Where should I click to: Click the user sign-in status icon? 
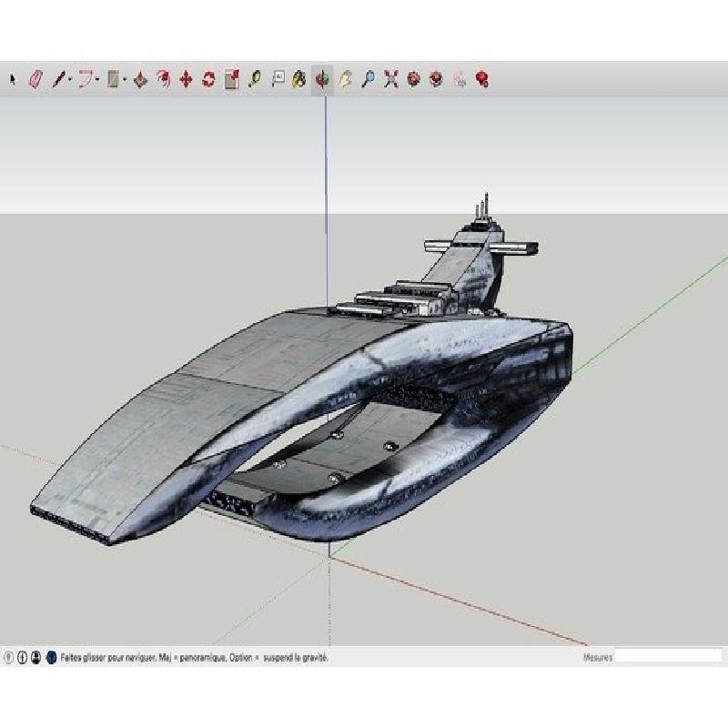tap(35, 657)
